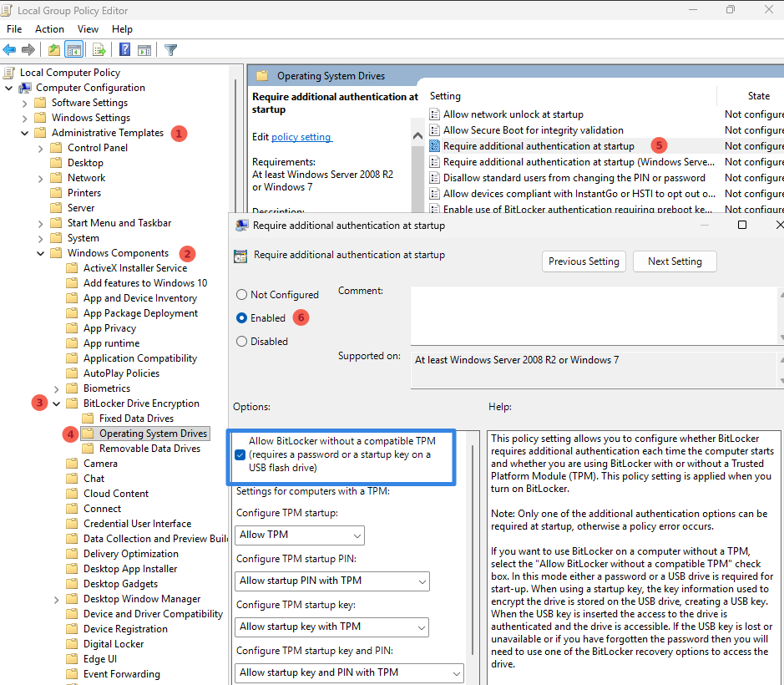Click the Export List toolbar icon
Screen dimensions: 784x685
pyautogui.click(x=99, y=49)
